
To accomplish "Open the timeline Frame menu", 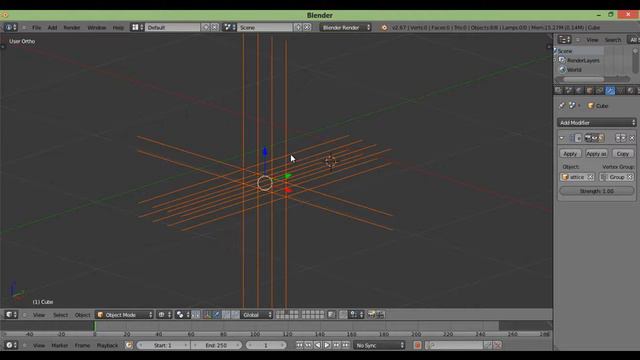I will tap(82, 345).
